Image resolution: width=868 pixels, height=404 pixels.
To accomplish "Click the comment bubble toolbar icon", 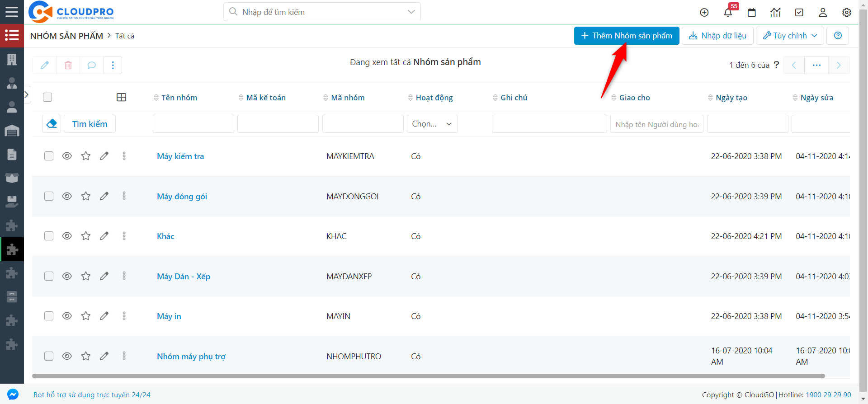I will coord(92,65).
